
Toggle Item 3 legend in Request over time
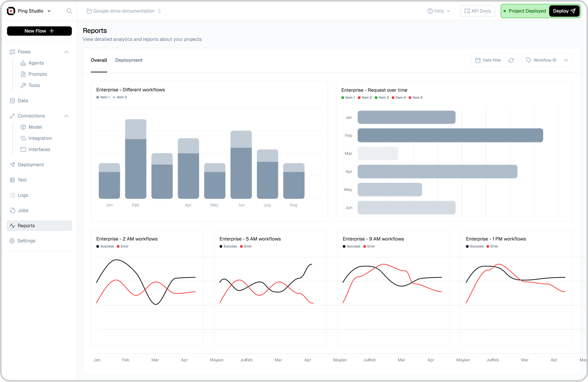tap(382, 98)
